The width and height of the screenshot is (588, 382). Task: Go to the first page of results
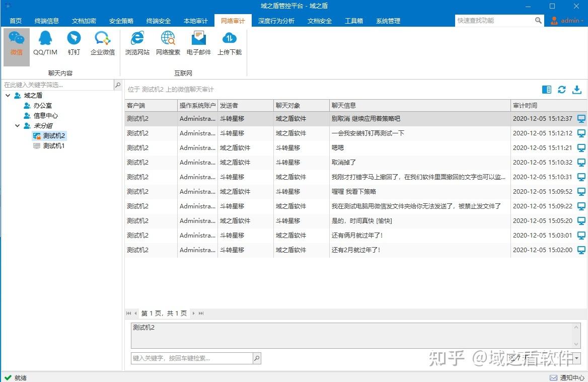(129, 314)
